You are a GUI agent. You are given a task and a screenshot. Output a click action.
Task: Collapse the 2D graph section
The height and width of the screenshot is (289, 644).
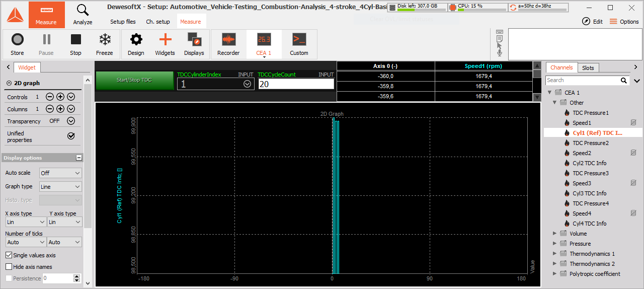click(x=9, y=83)
